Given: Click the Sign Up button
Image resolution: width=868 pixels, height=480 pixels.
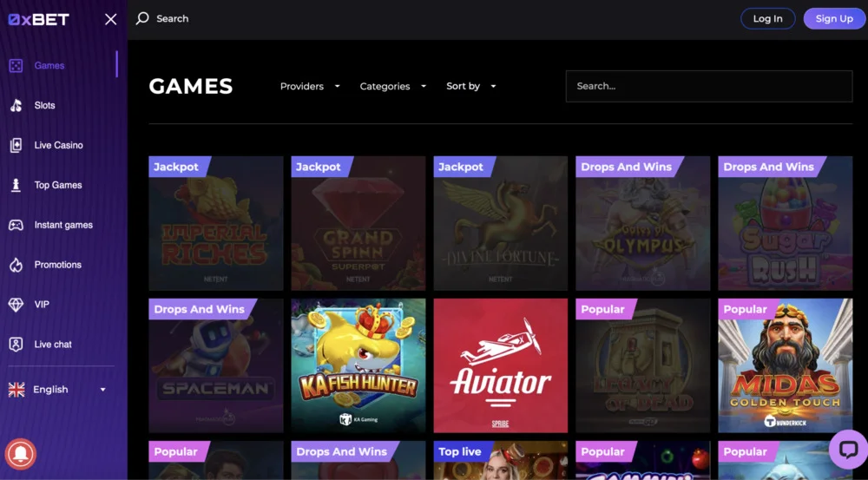Looking at the screenshot, I should click(834, 19).
